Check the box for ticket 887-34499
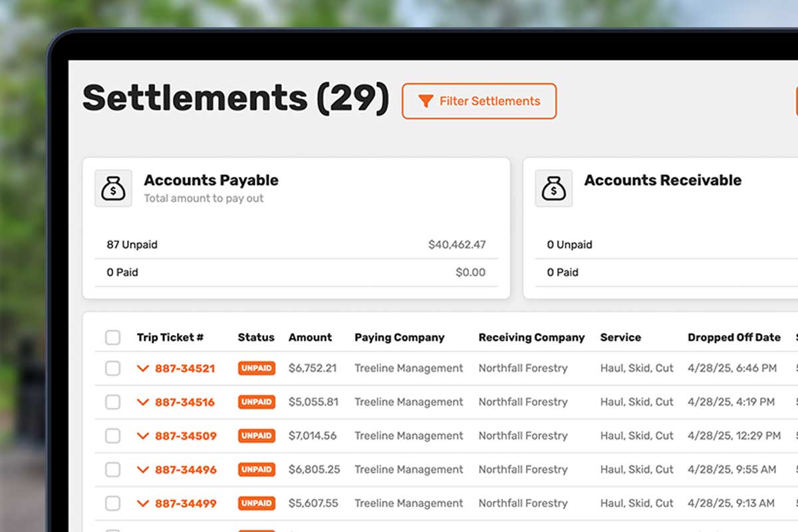Screen dimensions: 798x532 point(113,503)
